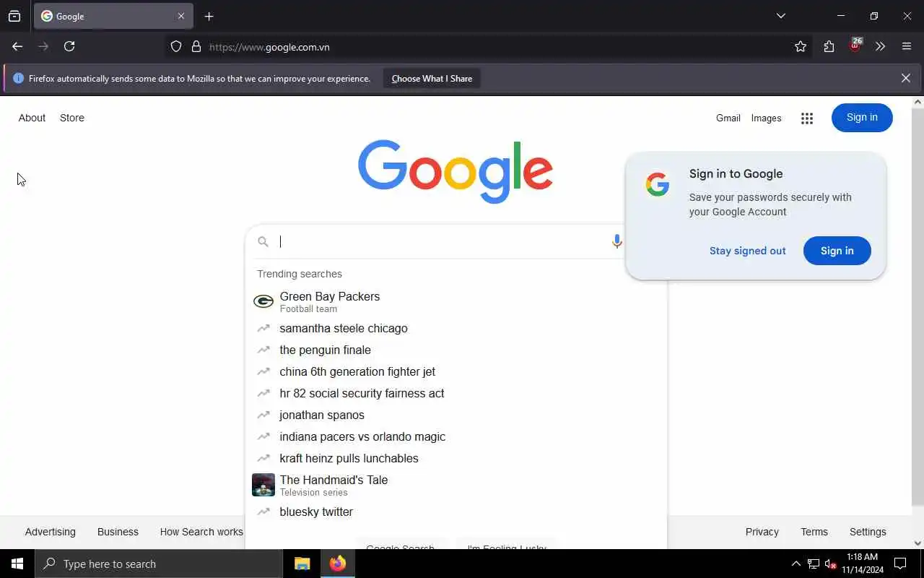Select hr 82 social security fairness act
This screenshot has width=924, height=578.
[456, 393]
